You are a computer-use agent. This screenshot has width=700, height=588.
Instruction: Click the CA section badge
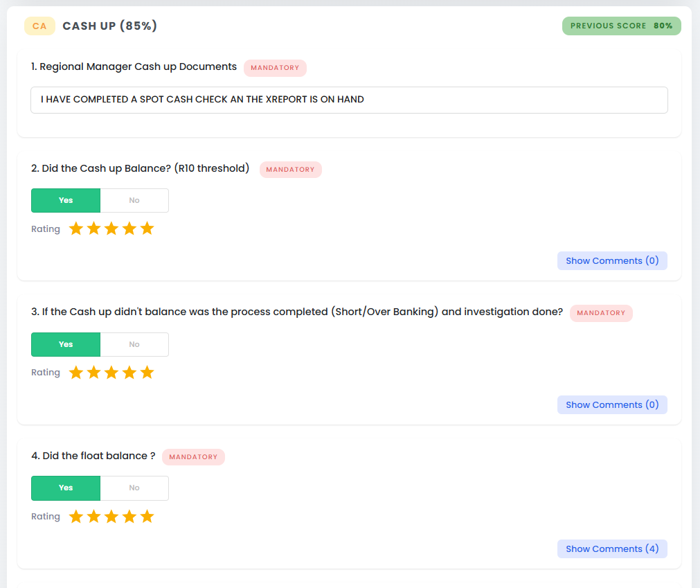pyautogui.click(x=39, y=26)
